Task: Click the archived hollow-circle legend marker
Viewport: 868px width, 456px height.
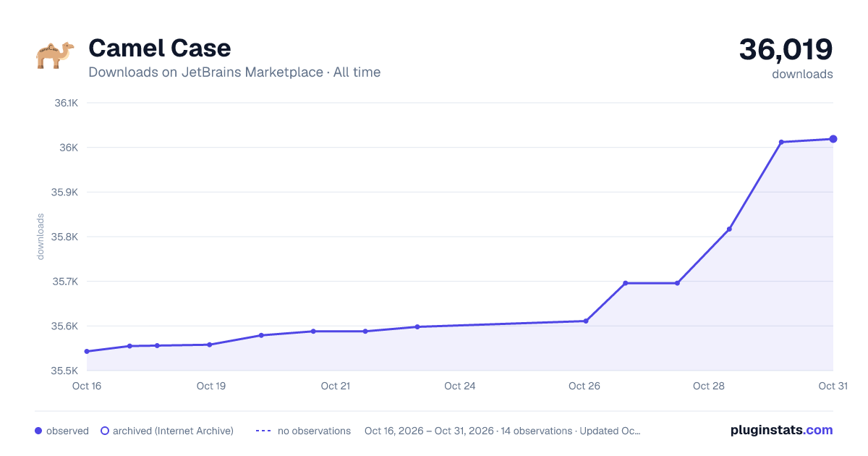Action: (104, 431)
